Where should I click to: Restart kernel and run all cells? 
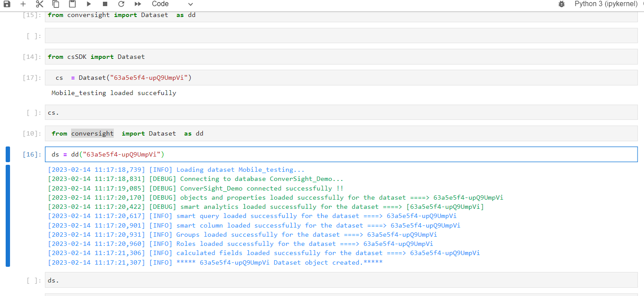click(138, 4)
